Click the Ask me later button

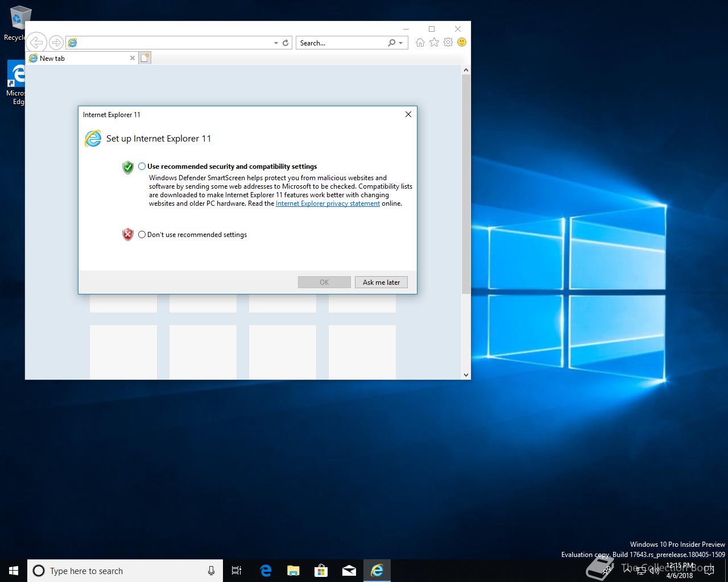(381, 282)
